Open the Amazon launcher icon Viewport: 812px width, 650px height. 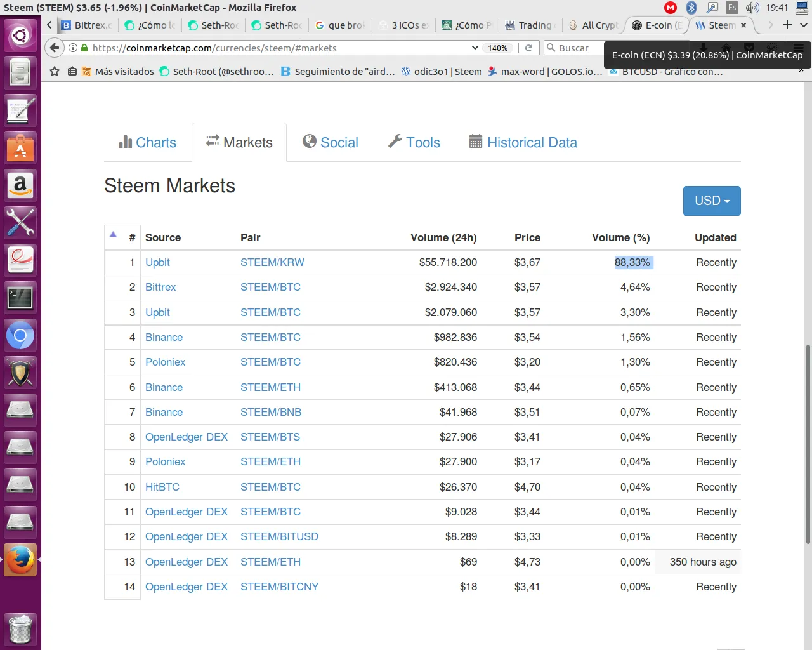(20, 185)
